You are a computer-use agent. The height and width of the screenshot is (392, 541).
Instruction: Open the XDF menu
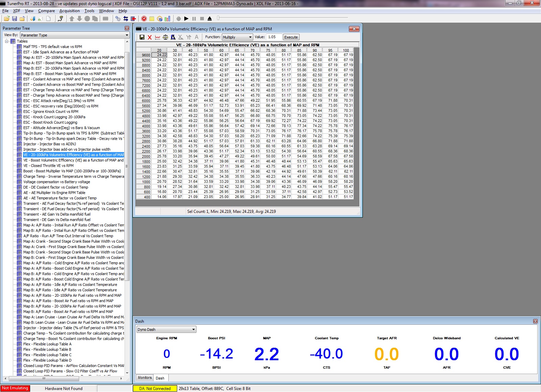tap(17, 11)
